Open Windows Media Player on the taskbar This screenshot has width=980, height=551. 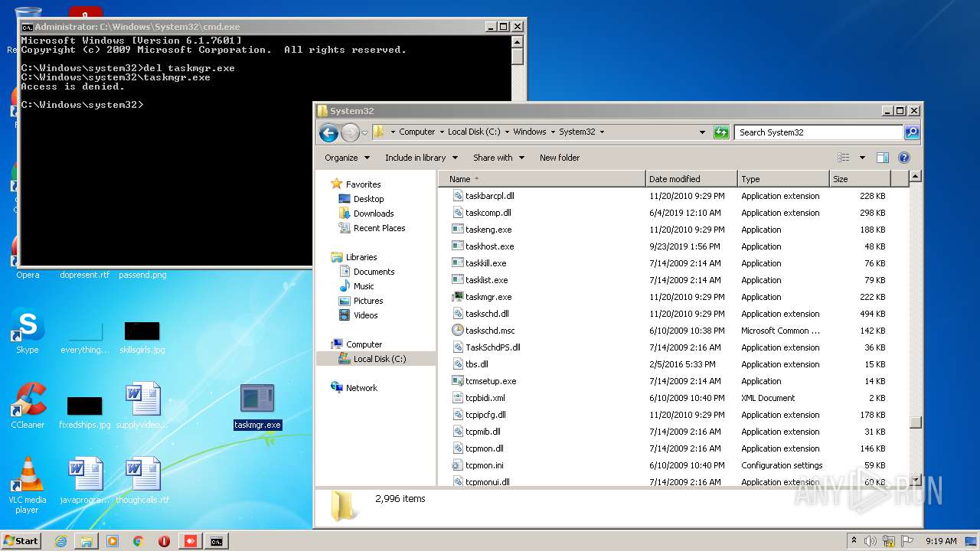pyautogui.click(x=113, y=541)
